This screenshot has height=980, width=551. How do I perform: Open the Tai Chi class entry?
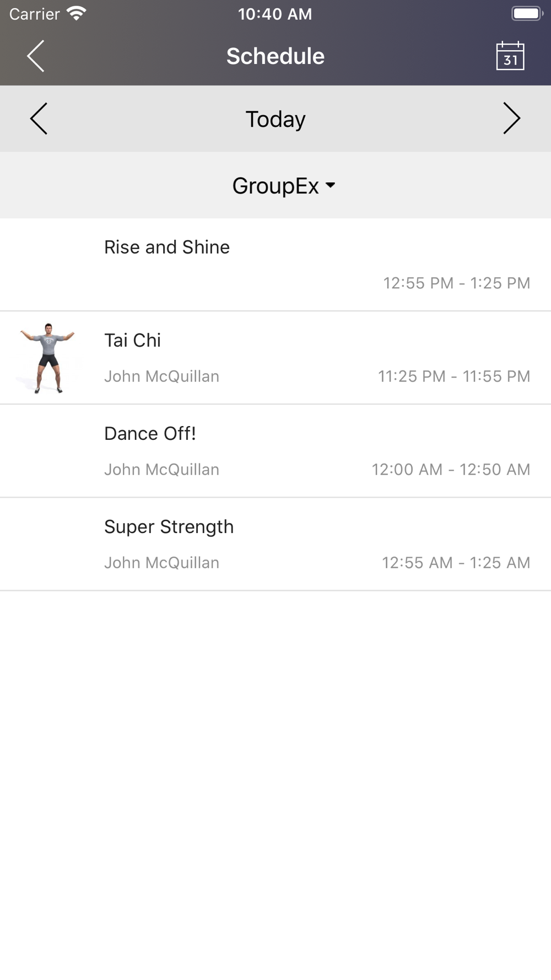pos(275,358)
